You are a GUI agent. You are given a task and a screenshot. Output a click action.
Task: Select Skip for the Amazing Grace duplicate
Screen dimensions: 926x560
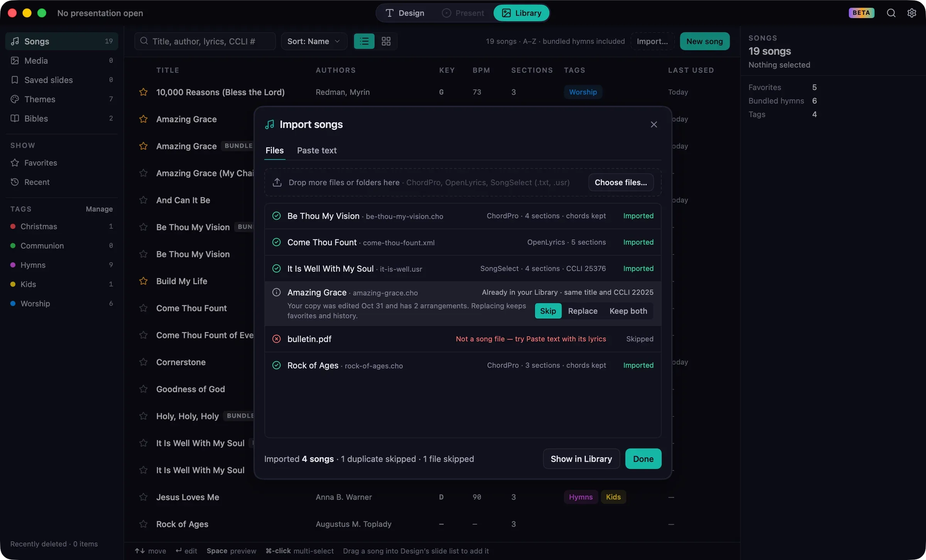(x=548, y=311)
